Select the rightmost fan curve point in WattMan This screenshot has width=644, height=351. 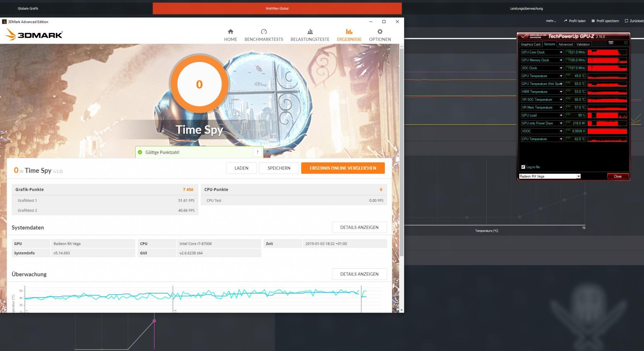coord(585,193)
